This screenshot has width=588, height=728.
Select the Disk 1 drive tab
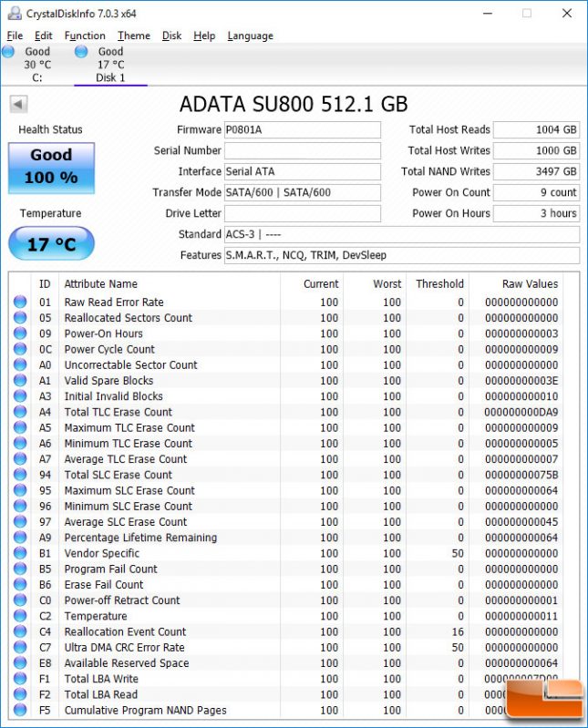click(110, 65)
